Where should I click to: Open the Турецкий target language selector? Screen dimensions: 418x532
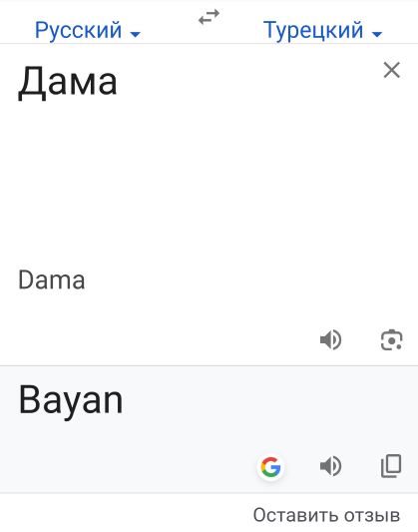point(323,30)
